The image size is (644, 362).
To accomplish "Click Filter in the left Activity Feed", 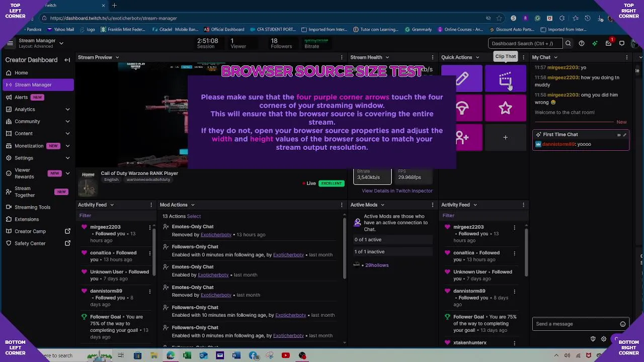I will [x=85, y=216].
